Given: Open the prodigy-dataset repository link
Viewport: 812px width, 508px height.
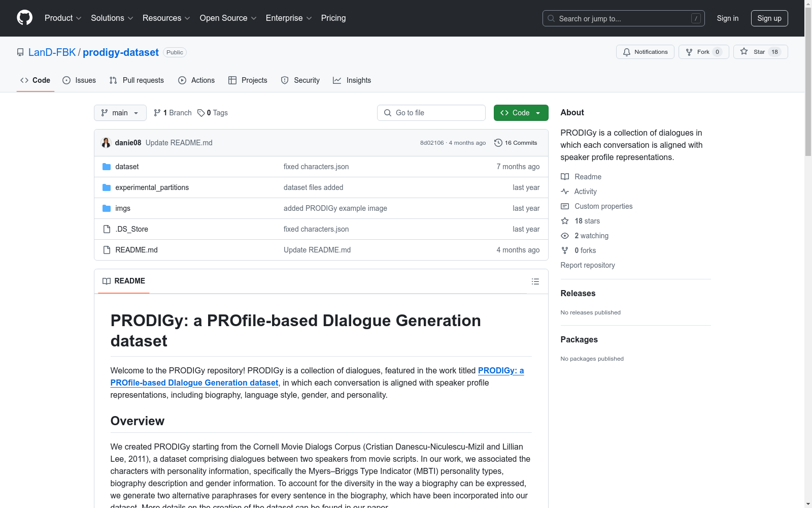Looking at the screenshot, I should click(x=121, y=52).
